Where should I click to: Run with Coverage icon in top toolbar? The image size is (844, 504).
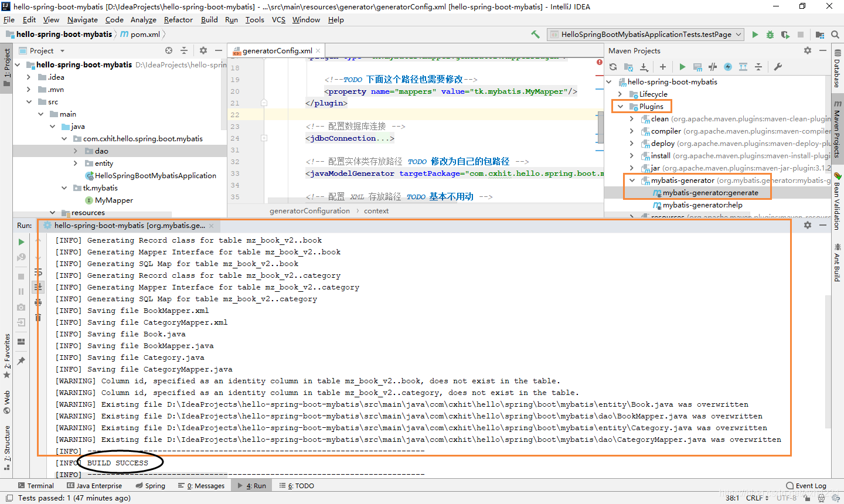click(785, 35)
